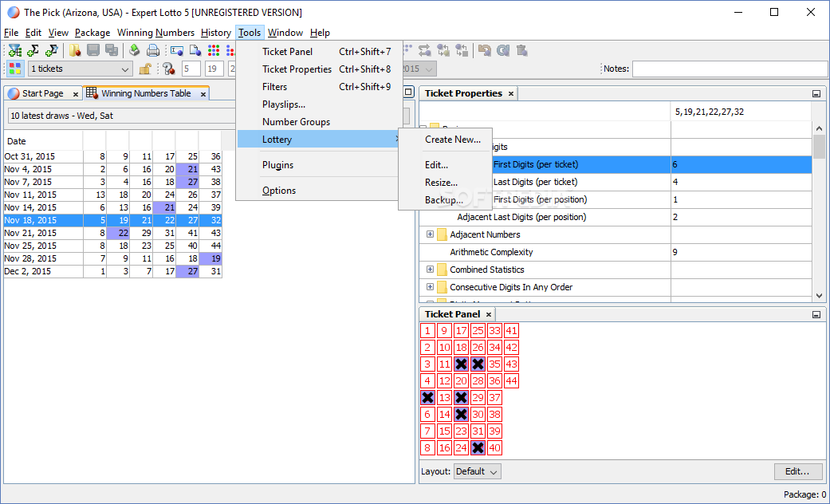
Task: Open the Winning Numbers menu
Action: [x=155, y=33]
